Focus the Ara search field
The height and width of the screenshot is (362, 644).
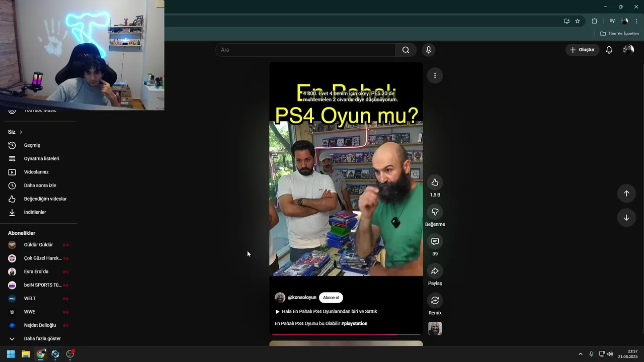[305, 50]
